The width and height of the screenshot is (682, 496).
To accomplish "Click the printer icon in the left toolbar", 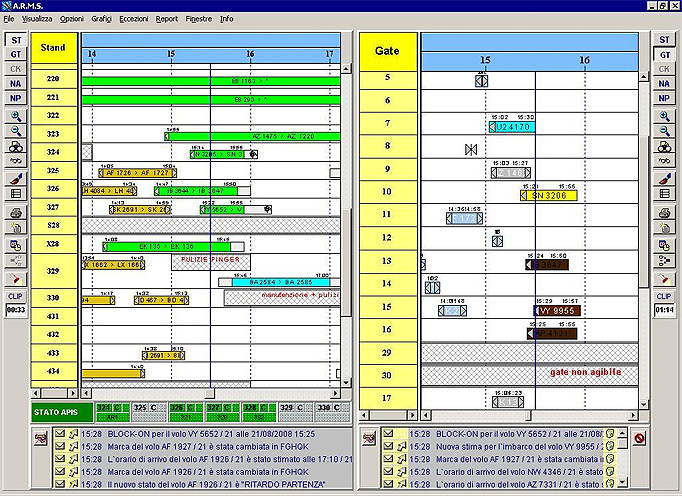I will 16,213.
